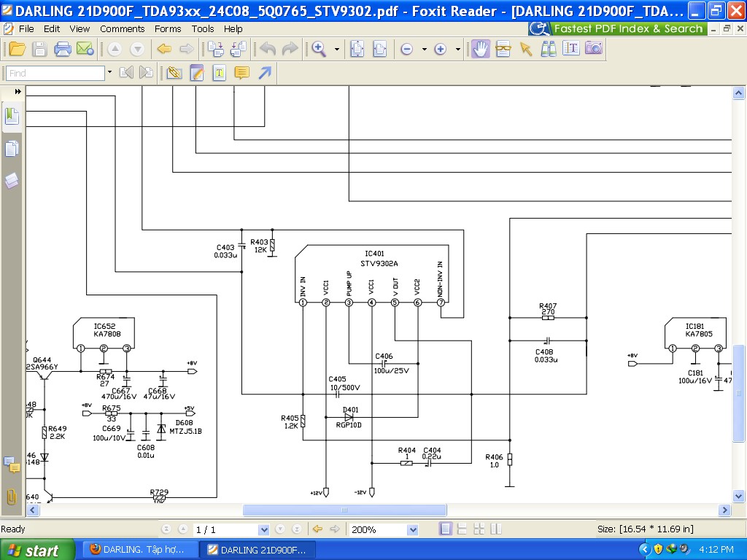Open the Bookmarks panel icon
Viewport: 747px width, 560px height.
[x=12, y=116]
